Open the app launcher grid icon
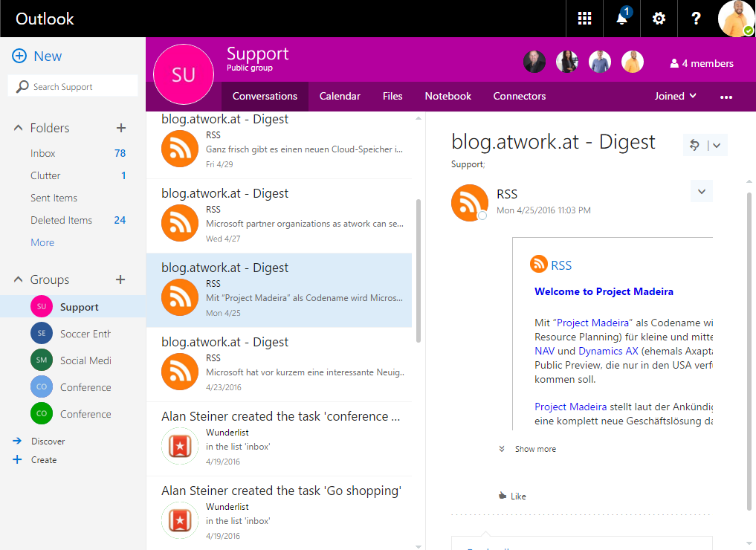The width and height of the screenshot is (756, 550). pyautogui.click(x=584, y=19)
